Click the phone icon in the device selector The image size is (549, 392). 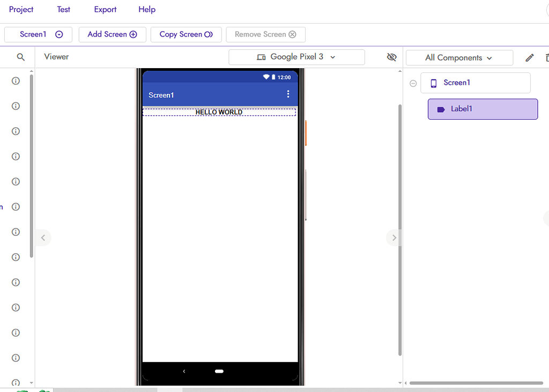point(261,57)
